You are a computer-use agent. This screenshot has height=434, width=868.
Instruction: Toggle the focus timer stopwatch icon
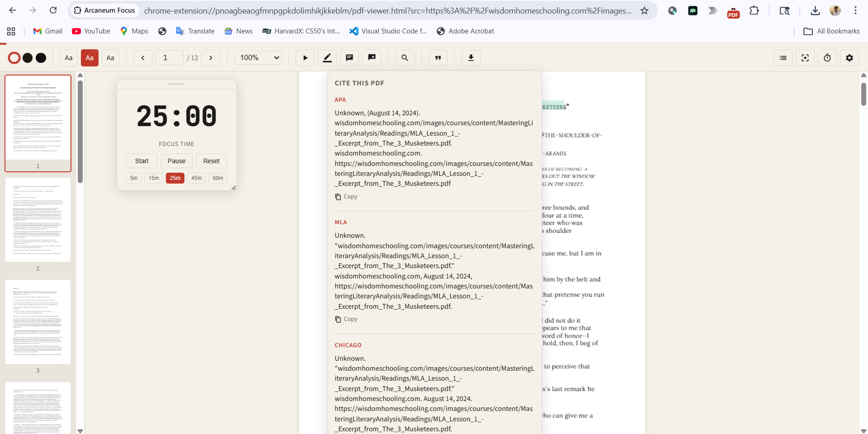point(827,58)
